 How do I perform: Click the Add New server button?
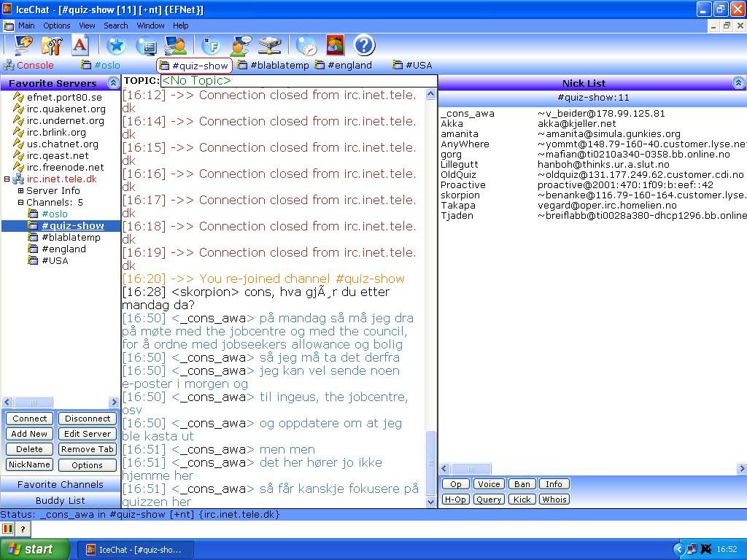[x=29, y=434]
